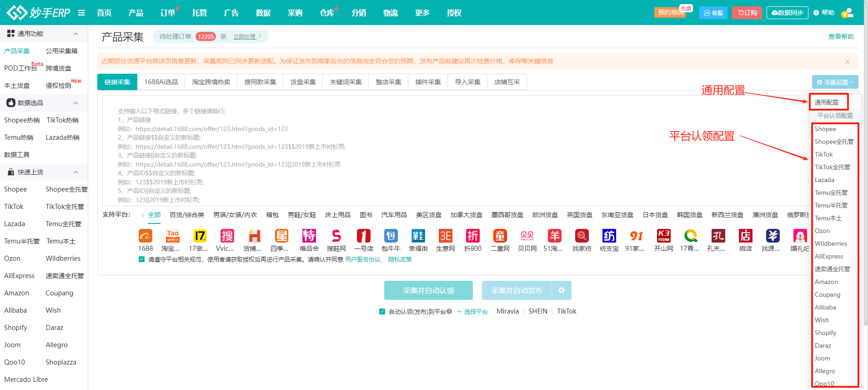Open Wildberries in left sidebar
This screenshot has width=868, height=390.
click(x=63, y=258)
